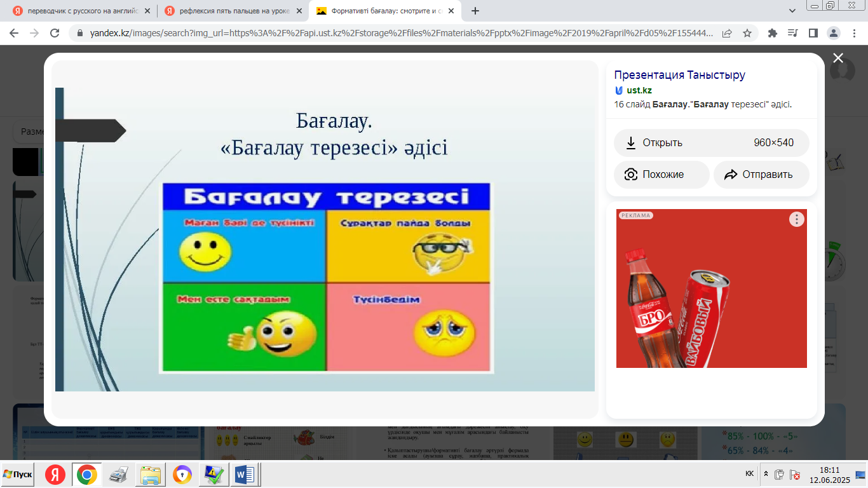Viewport: 868px width, 488px height.
Task: Open a new browser tab
Action: [x=475, y=11]
